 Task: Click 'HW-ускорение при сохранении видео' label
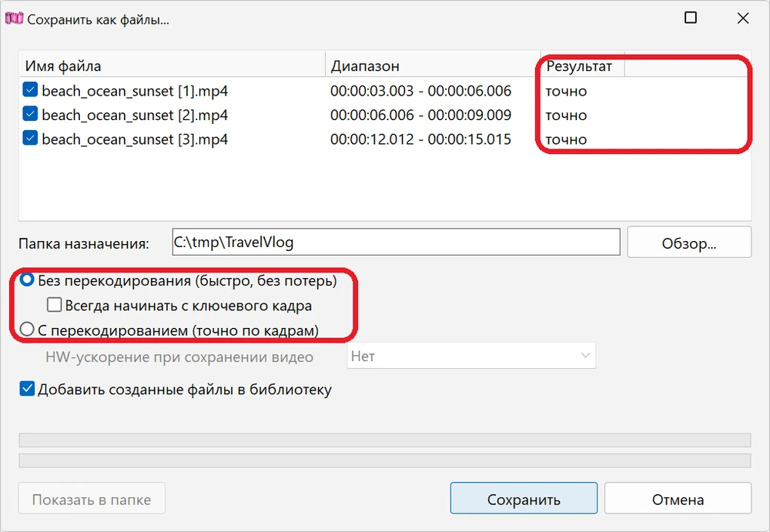179,356
